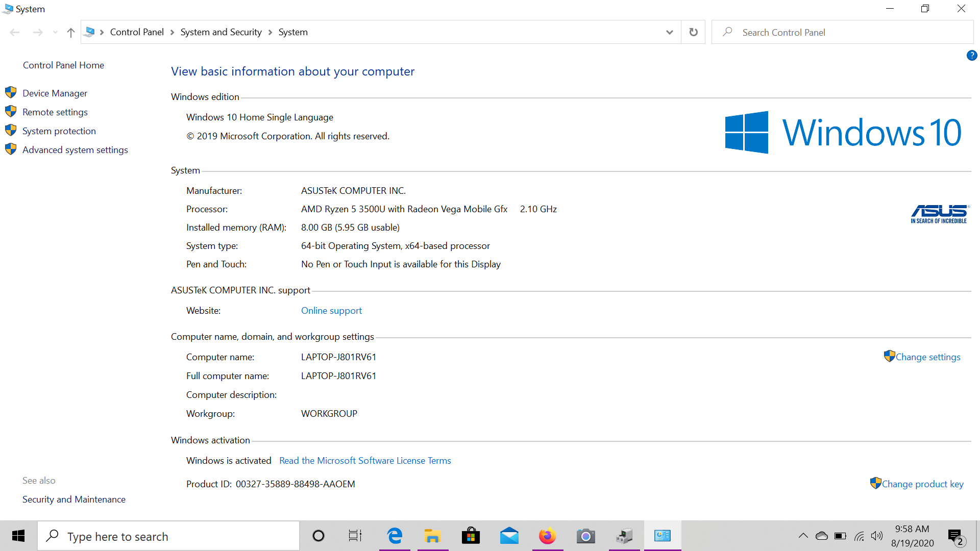
Task: Refresh the Control Panel address bar
Action: coord(693,32)
